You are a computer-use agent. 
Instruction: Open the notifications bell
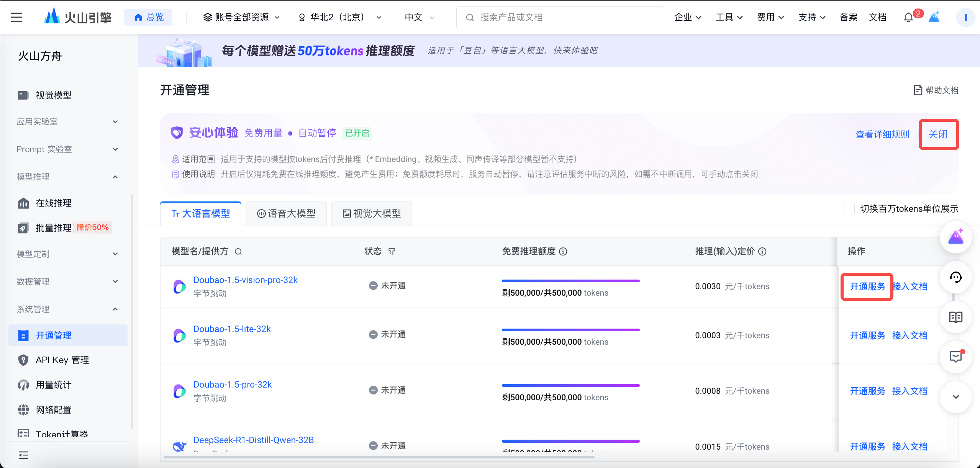point(908,17)
